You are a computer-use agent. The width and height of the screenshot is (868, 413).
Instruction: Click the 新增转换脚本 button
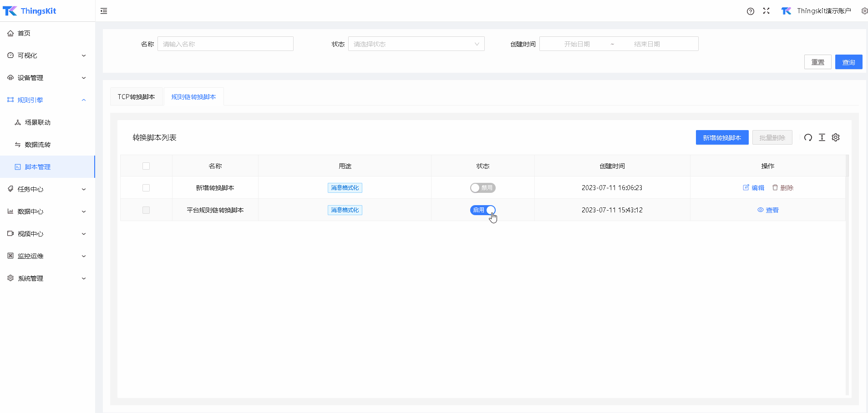tap(722, 137)
